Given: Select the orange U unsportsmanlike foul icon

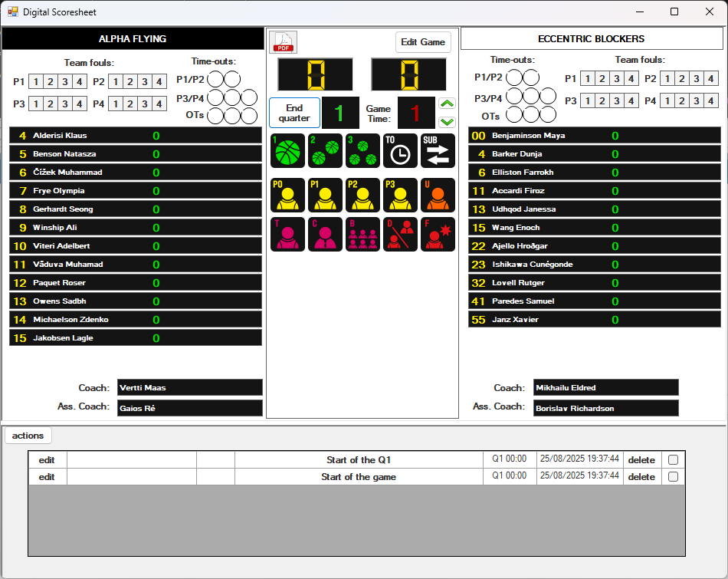Looking at the screenshot, I should 438,195.
